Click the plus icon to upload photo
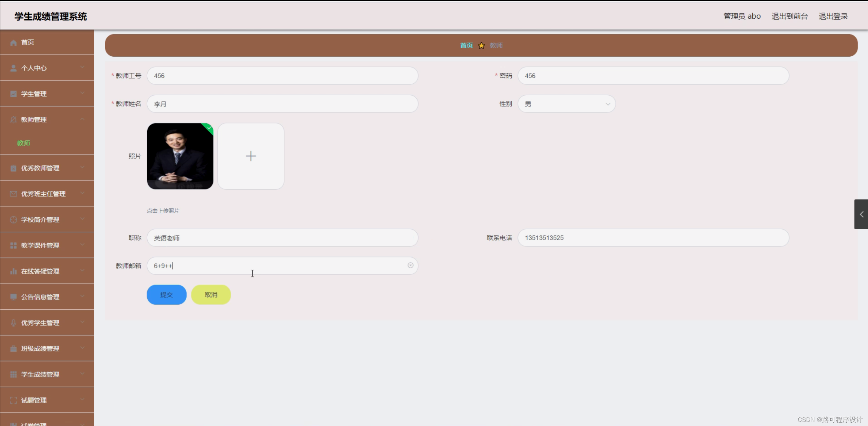 [251, 156]
